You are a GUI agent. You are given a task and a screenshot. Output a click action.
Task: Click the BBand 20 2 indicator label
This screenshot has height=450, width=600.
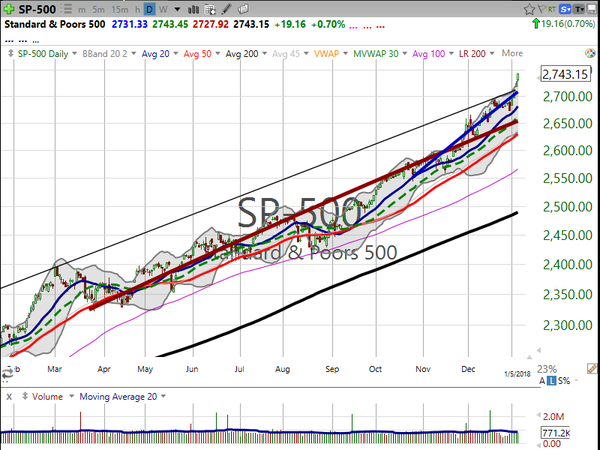(x=105, y=54)
